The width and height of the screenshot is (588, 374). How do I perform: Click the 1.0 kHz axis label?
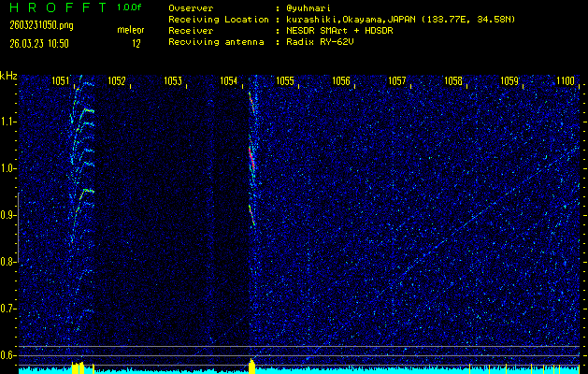9,168
